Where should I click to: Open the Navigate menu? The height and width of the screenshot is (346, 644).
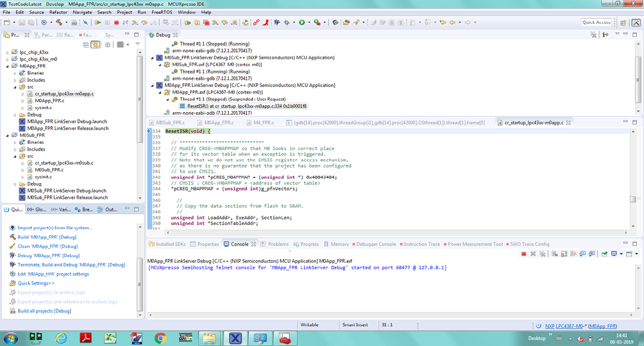coord(82,12)
